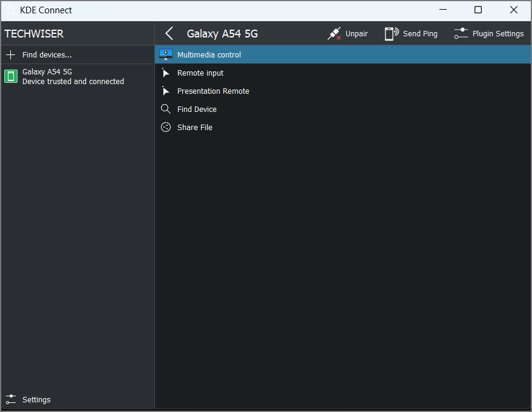
Task: Click the TECHWISER sidebar heading
Action: [x=34, y=33]
